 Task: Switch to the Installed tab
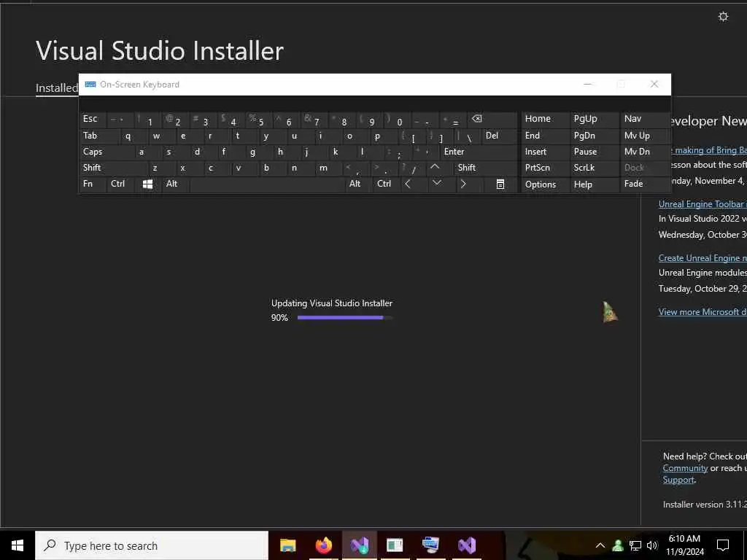point(57,88)
